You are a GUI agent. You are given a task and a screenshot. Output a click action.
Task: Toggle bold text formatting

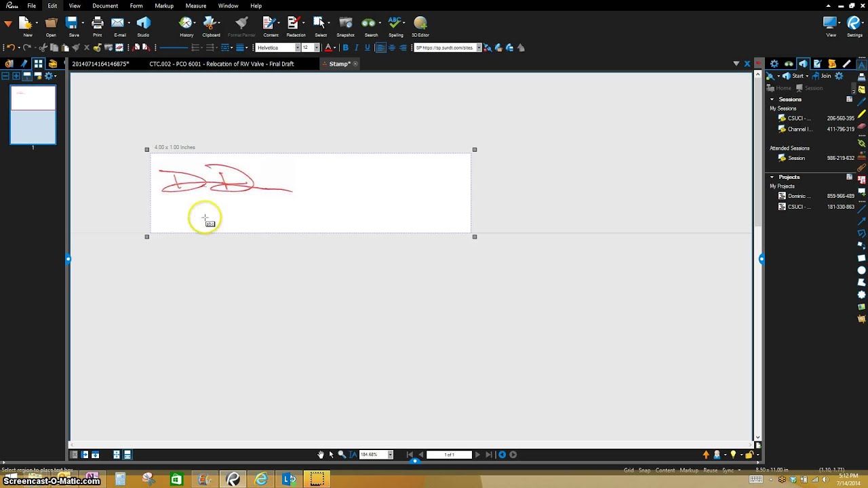point(345,47)
